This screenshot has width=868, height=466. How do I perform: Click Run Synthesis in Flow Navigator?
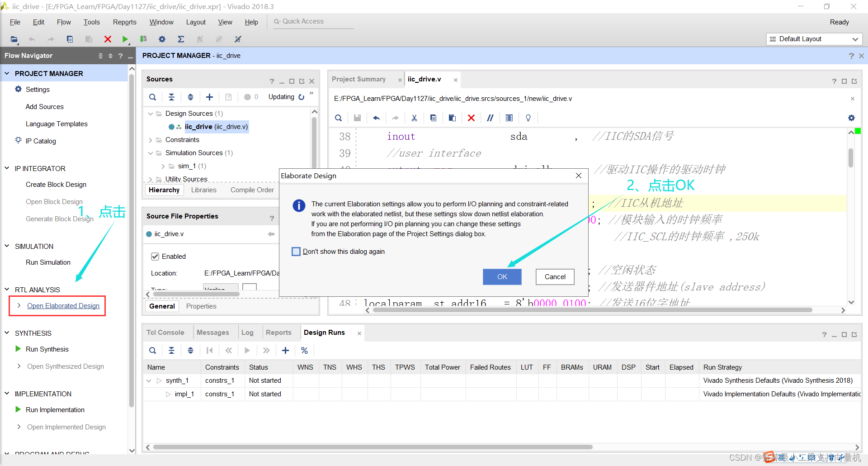pos(47,349)
